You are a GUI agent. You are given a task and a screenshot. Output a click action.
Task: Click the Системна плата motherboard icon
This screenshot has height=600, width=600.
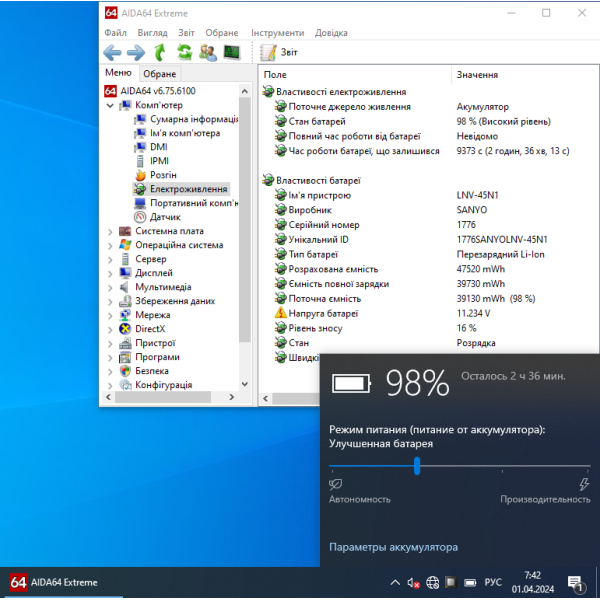[x=125, y=231]
